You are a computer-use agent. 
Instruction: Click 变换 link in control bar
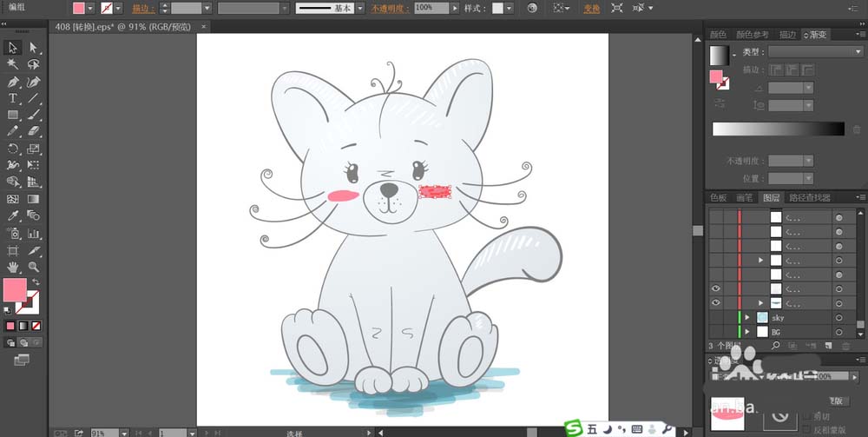(592, 9)
